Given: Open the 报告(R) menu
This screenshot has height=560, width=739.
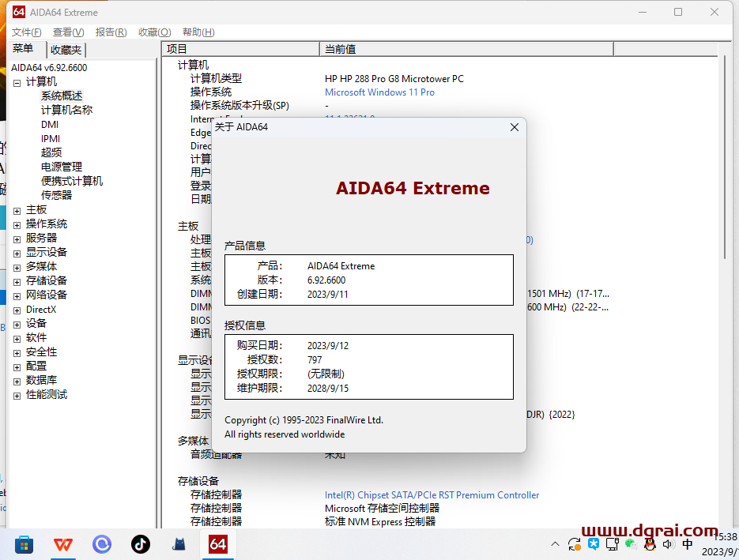Looking at the screenshot, I should (111, 32).
